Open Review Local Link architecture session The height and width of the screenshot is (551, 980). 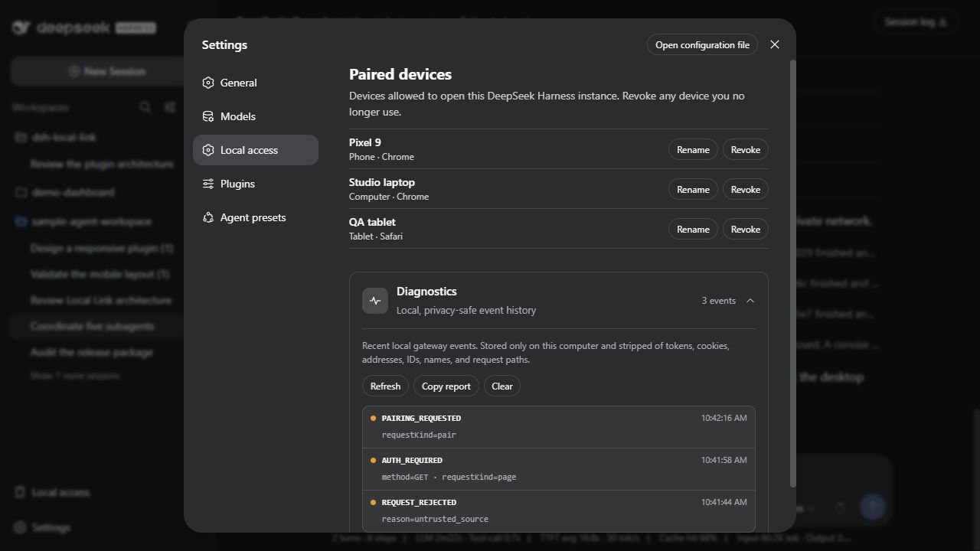(x=100, y=300)
